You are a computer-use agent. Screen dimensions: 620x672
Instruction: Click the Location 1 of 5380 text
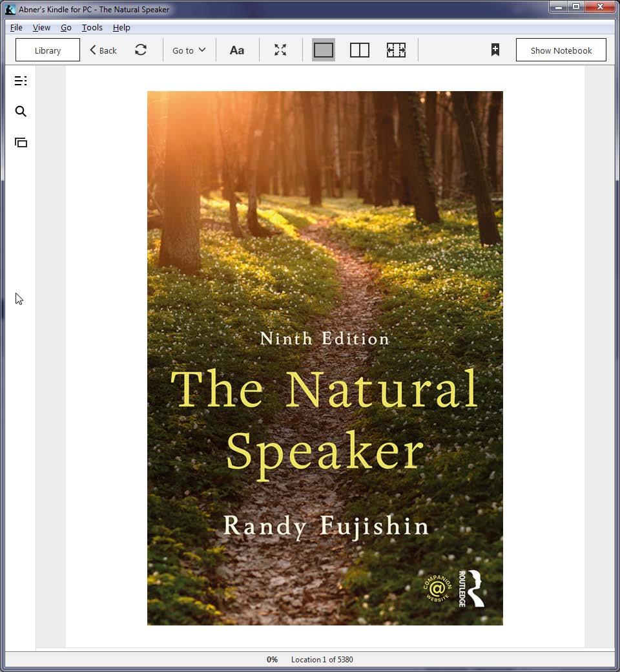click(322, 660)
